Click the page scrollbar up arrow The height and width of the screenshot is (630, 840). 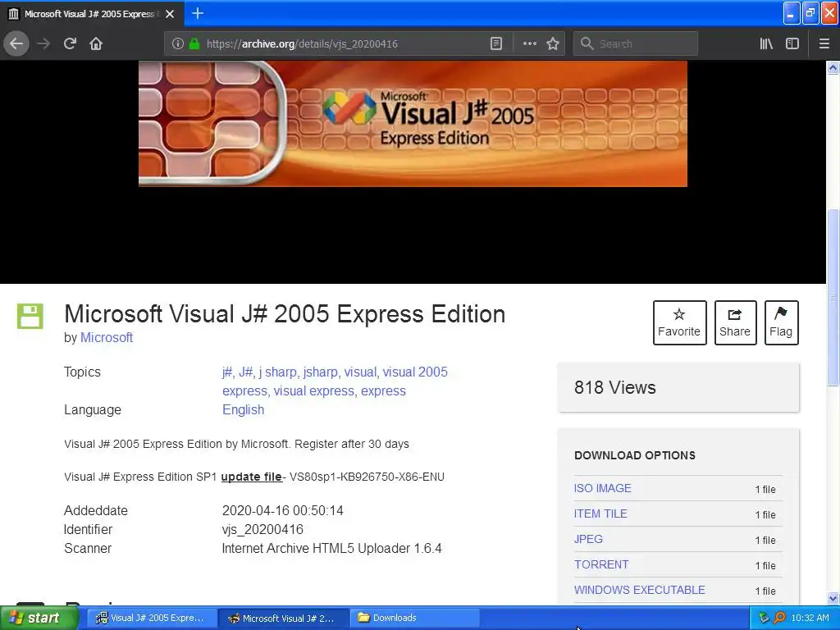coord(833,67)
